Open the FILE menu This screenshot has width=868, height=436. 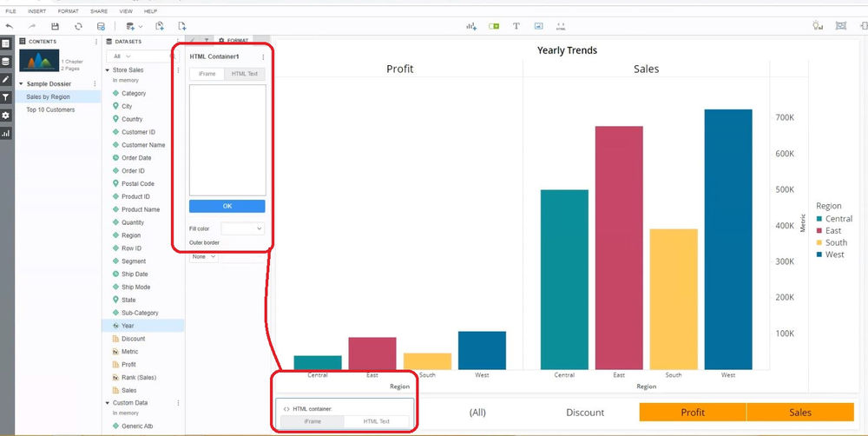pyautogui.click(x=10, y=11)
